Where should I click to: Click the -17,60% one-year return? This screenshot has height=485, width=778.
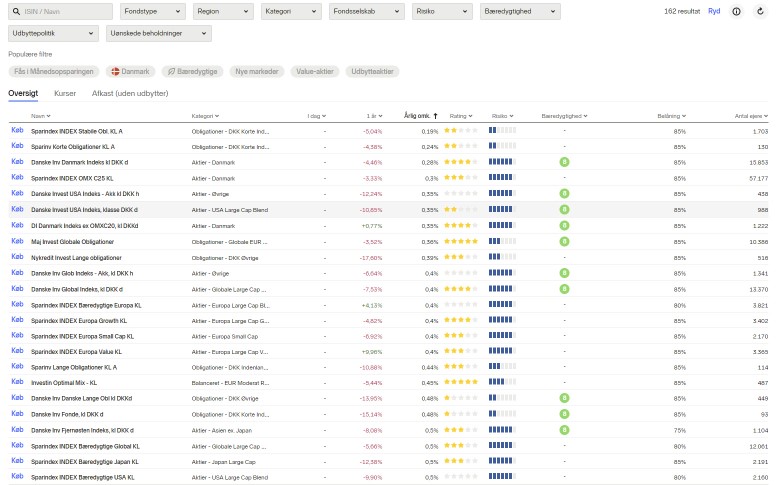pos(371,258)
